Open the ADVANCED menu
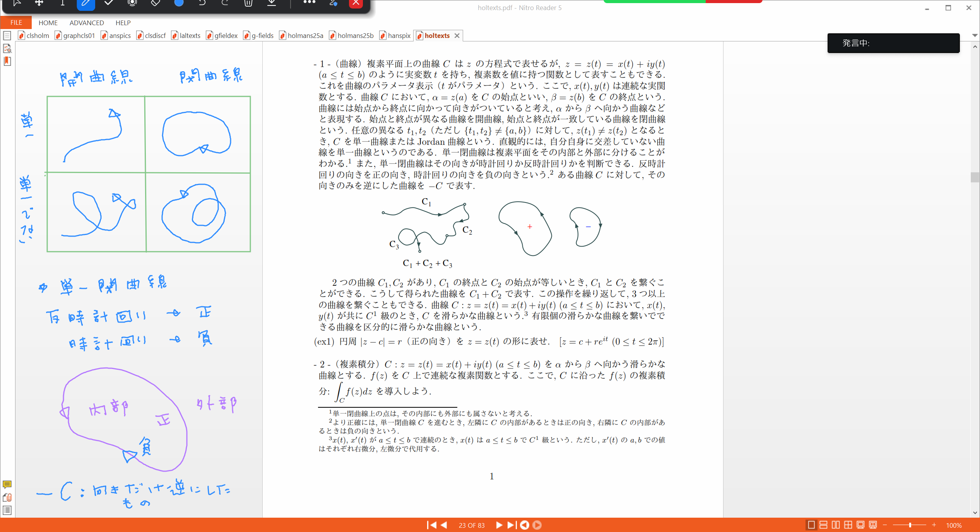This screenshot has width=980, height=532. (86, 22)
